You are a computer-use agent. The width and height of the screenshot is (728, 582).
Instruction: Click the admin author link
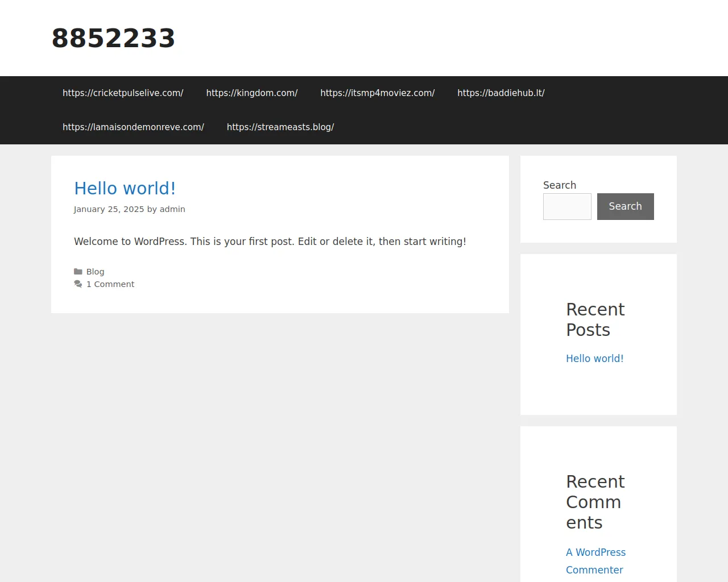[x=172, y=209]
